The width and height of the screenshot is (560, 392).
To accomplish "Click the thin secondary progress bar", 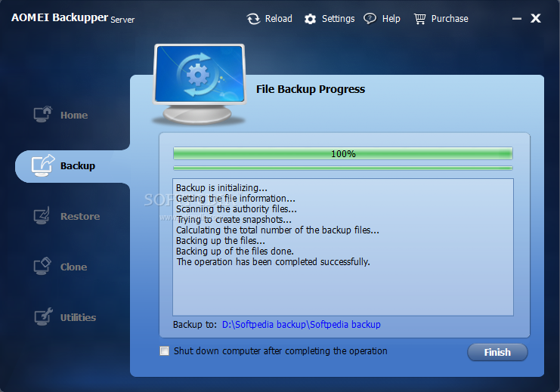I will coord(343,168).
